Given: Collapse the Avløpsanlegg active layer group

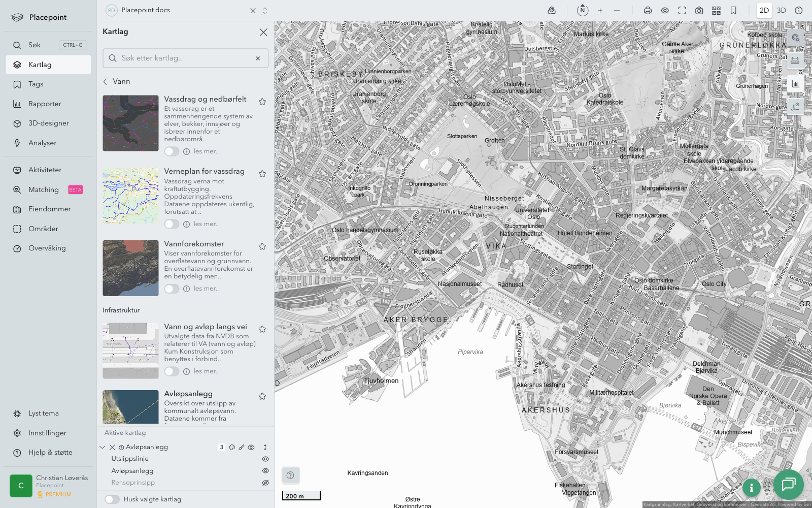Looking at the screenshot, I should 103,448.
